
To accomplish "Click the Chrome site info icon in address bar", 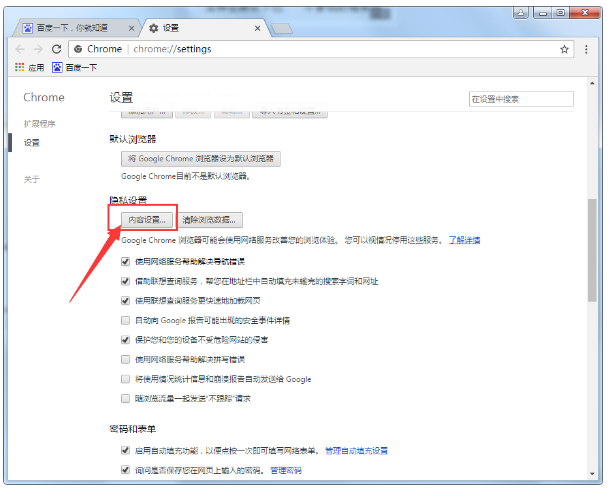I will pyautogui.click(x=78, y=49).
